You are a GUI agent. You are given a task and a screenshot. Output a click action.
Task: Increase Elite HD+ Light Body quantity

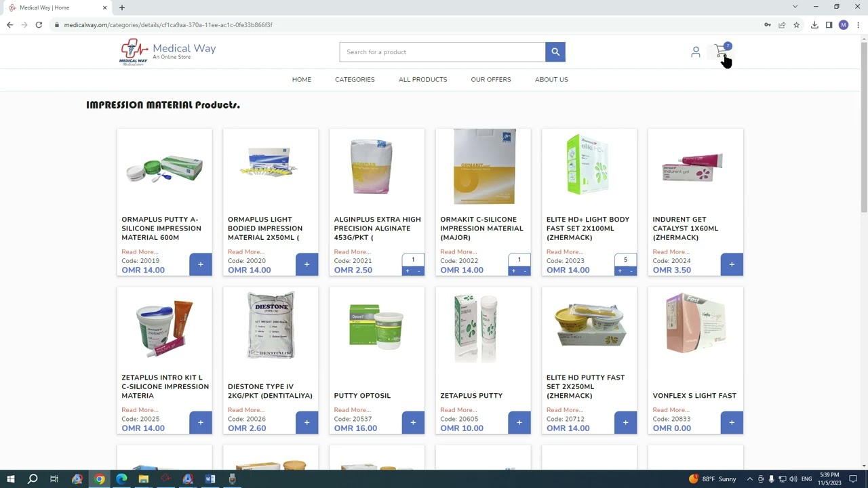click(x=620, y=271)
